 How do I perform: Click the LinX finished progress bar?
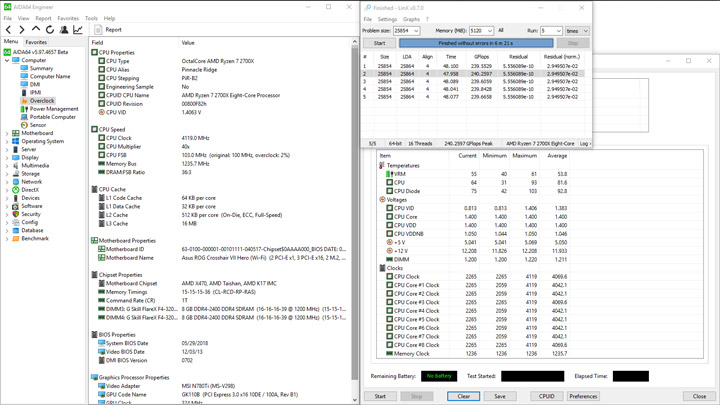476,43
